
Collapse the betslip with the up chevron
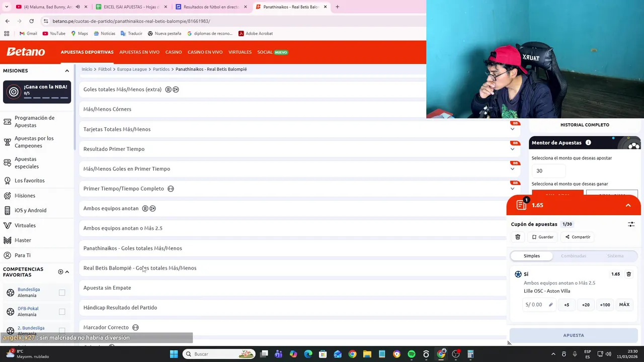click(x=628, y=205)
